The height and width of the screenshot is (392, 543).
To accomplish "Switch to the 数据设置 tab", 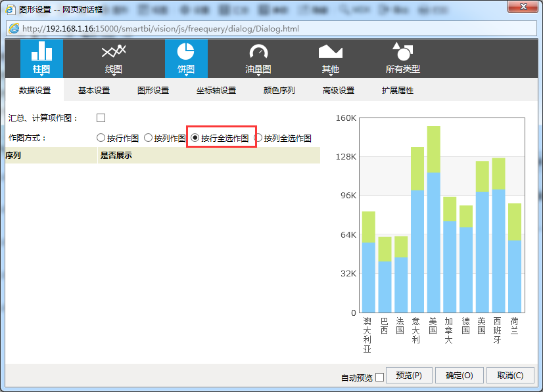I will pyautogui.click(x=35, y=91).
